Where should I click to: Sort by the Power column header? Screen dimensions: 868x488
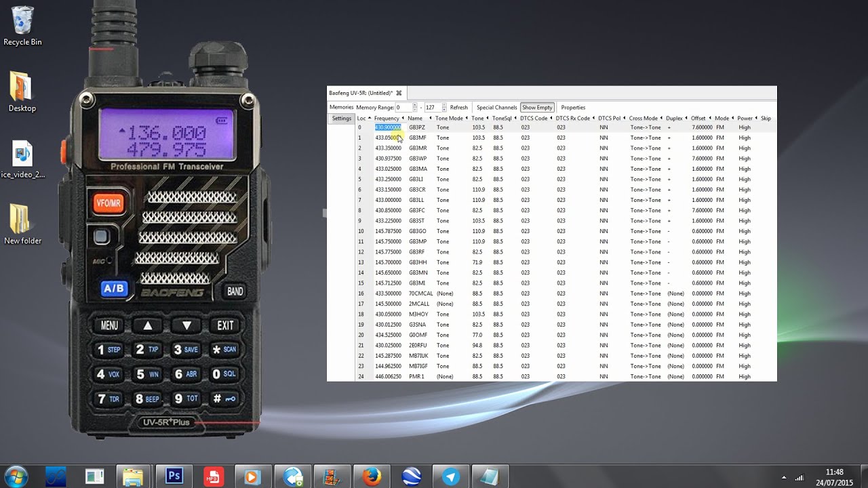coord(747,119)
